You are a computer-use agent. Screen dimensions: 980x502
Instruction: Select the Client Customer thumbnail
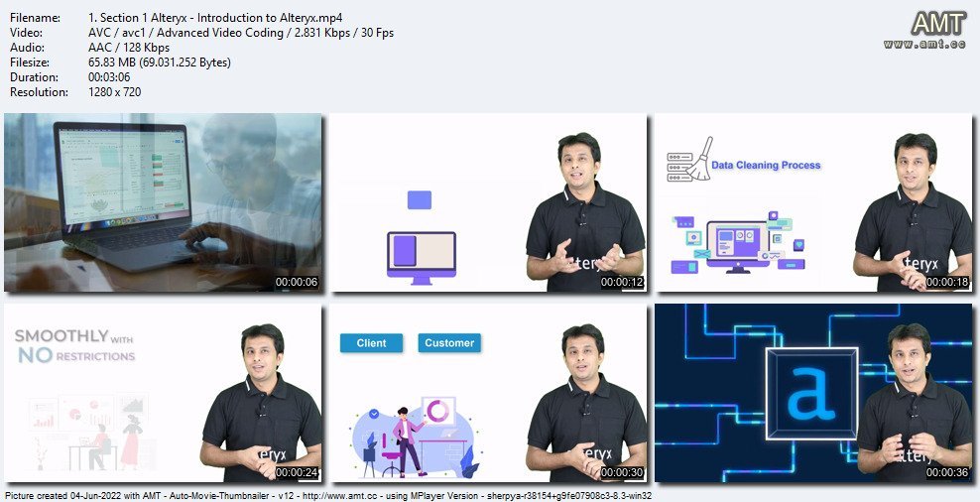tap(488, 393)
